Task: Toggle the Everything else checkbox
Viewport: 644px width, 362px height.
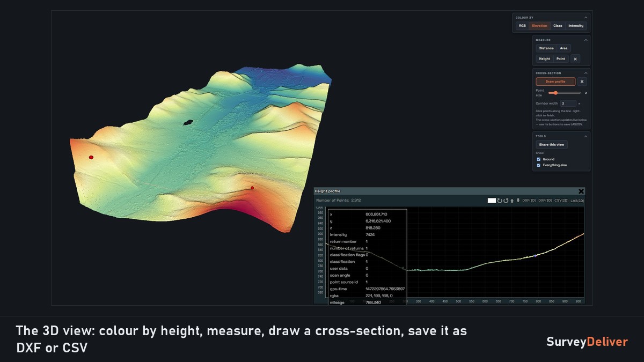Action: click(x=539, y=165)
